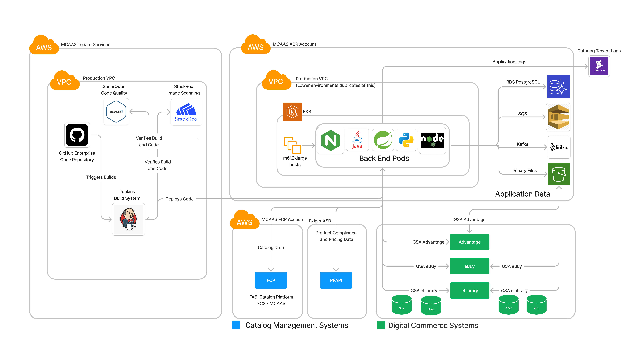The height and width of the screenshot is (353, 644).
Task: Click the blue PPAPI box
Action: 336,280
